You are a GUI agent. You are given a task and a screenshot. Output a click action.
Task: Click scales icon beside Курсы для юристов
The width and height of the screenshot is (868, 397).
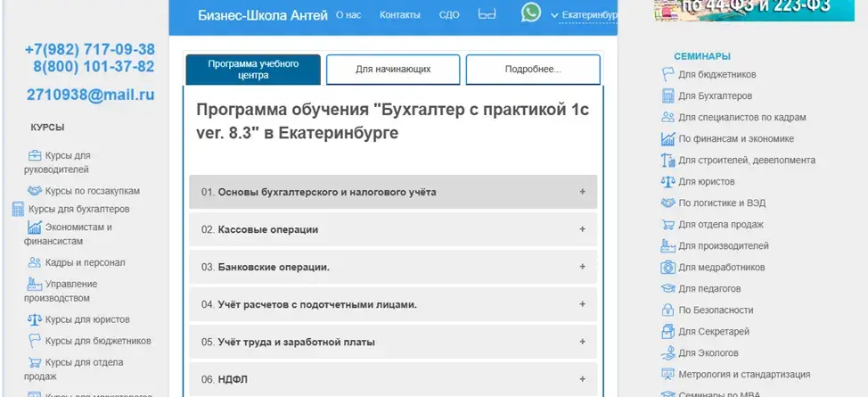pyautogui.click(x=35, y=319)
